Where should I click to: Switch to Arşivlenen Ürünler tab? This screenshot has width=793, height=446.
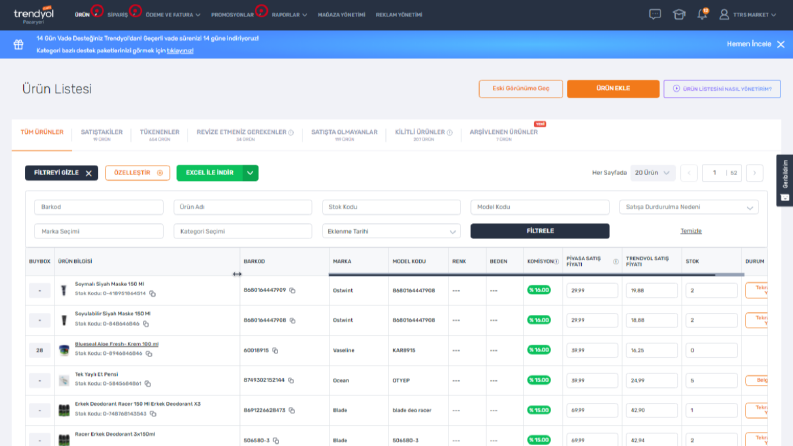coord(504,135)
